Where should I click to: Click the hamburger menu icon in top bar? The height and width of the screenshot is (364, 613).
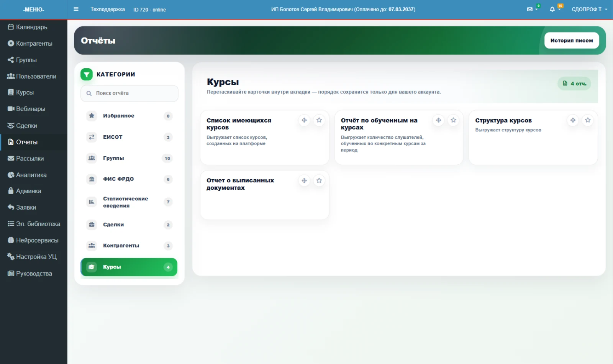76,9
